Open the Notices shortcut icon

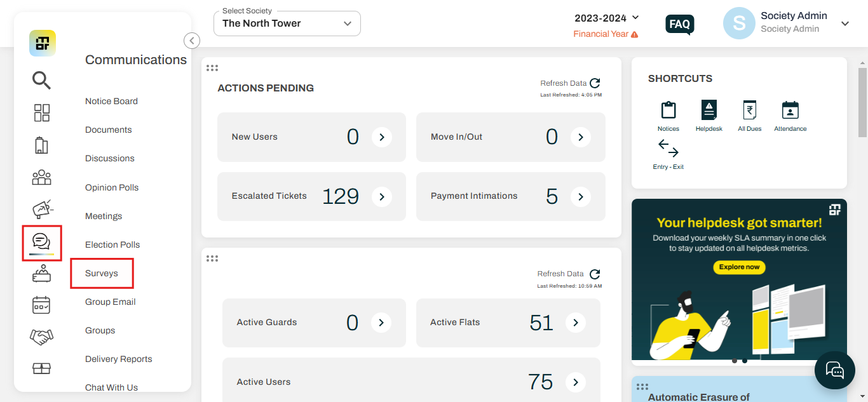(668, 111)
